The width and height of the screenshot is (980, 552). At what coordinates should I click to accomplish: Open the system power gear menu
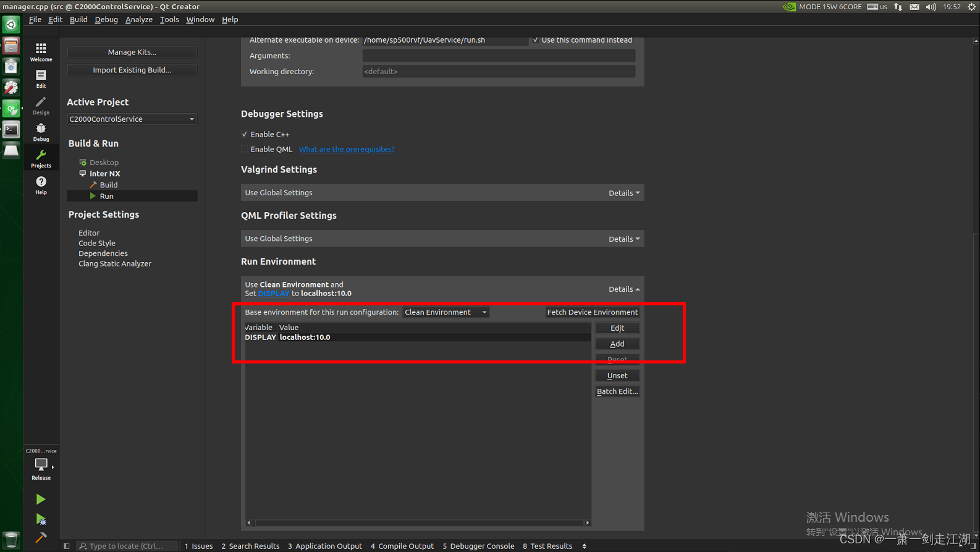tap(971, 7)
